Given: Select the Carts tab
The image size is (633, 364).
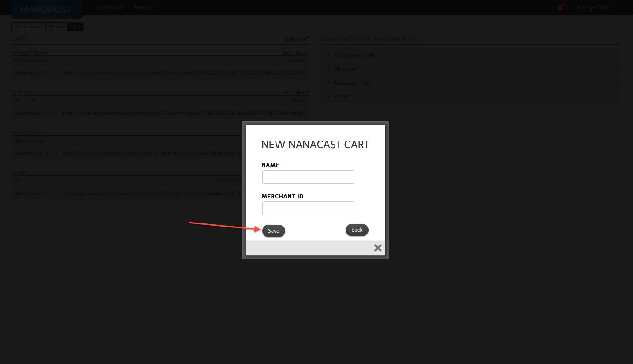Looking at the screenshot, I should (x=75, y=27).
